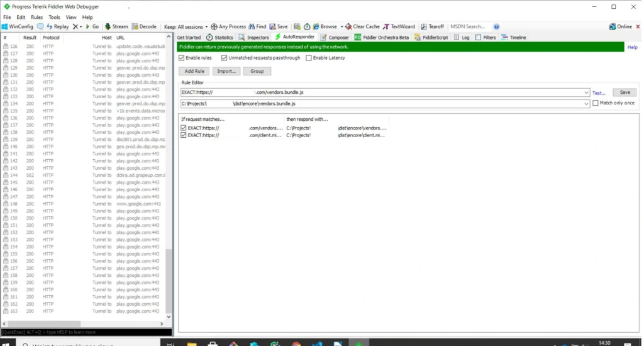Click the Go resume button
The height and width of the screenshot is (346, 644).
click(92, 26)
